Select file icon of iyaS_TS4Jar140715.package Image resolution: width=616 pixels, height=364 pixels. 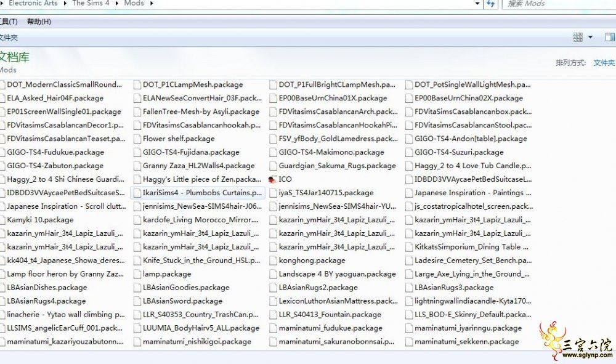point(273,193)
